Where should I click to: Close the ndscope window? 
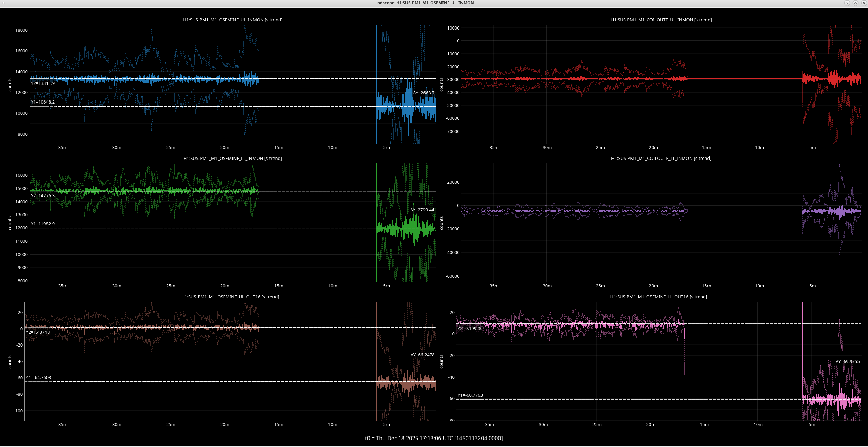click(x=864, y=3)
